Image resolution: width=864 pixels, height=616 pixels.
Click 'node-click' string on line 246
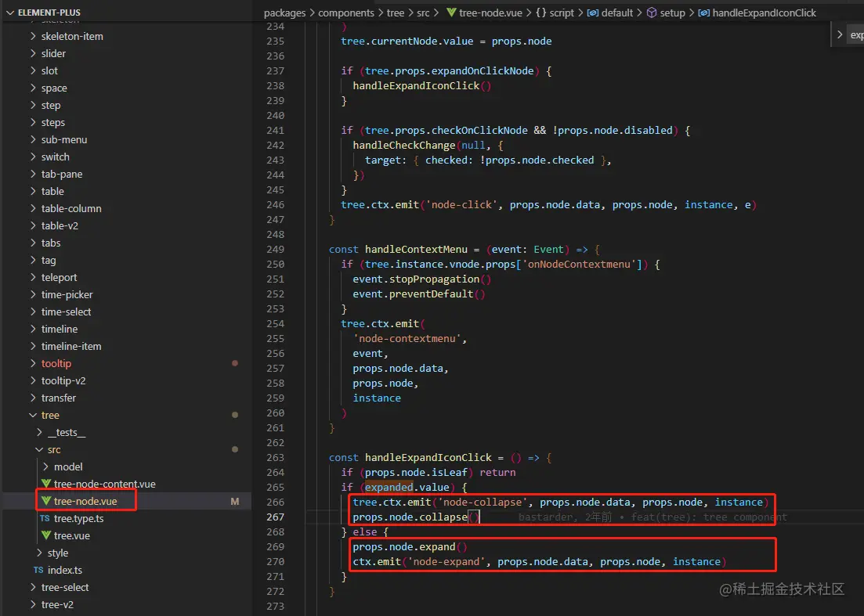coord(461,205)
